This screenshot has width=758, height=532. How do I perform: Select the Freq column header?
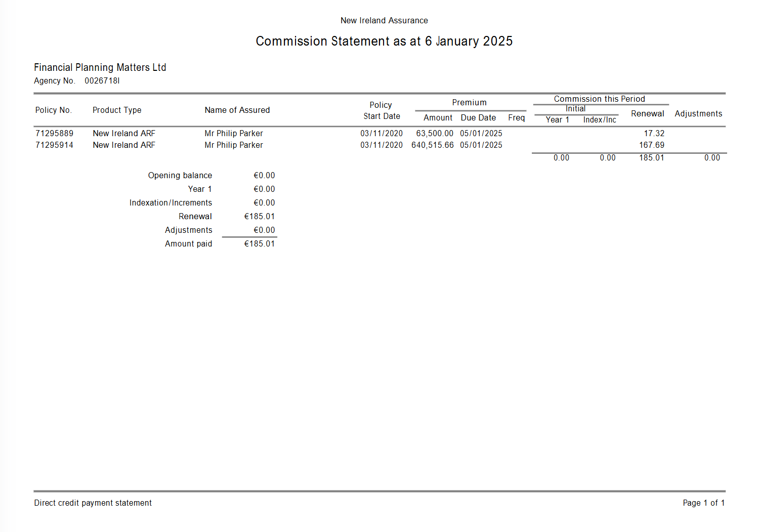[516, 118]
